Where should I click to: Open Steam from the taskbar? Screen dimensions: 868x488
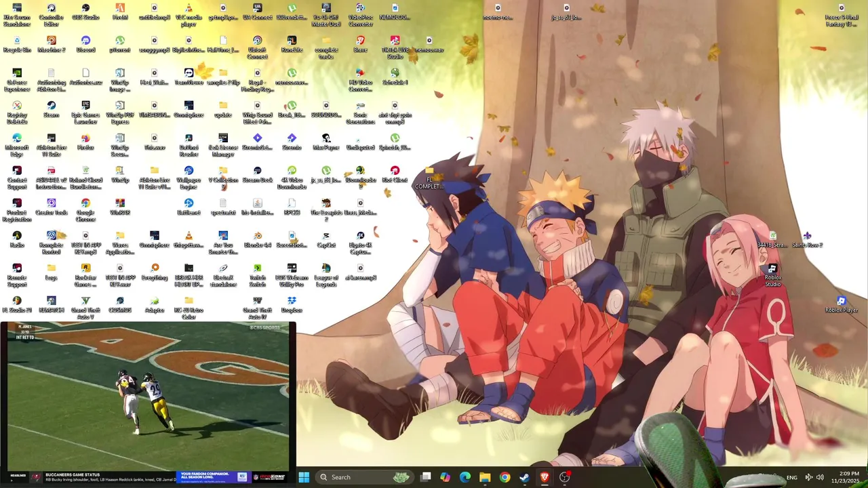click(524, 477)
